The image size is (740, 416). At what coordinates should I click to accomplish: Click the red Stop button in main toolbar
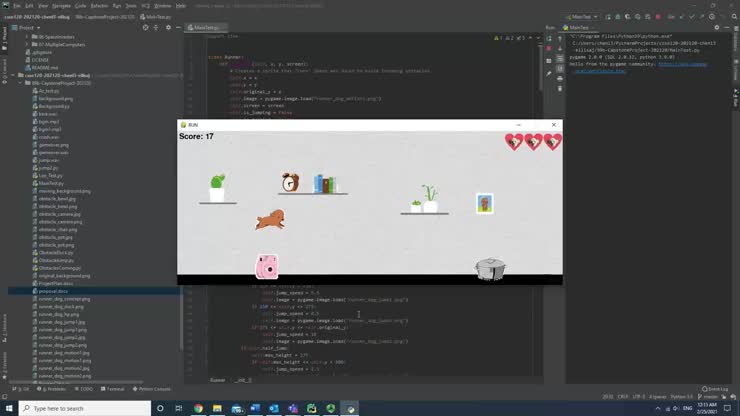pos(658,17)
